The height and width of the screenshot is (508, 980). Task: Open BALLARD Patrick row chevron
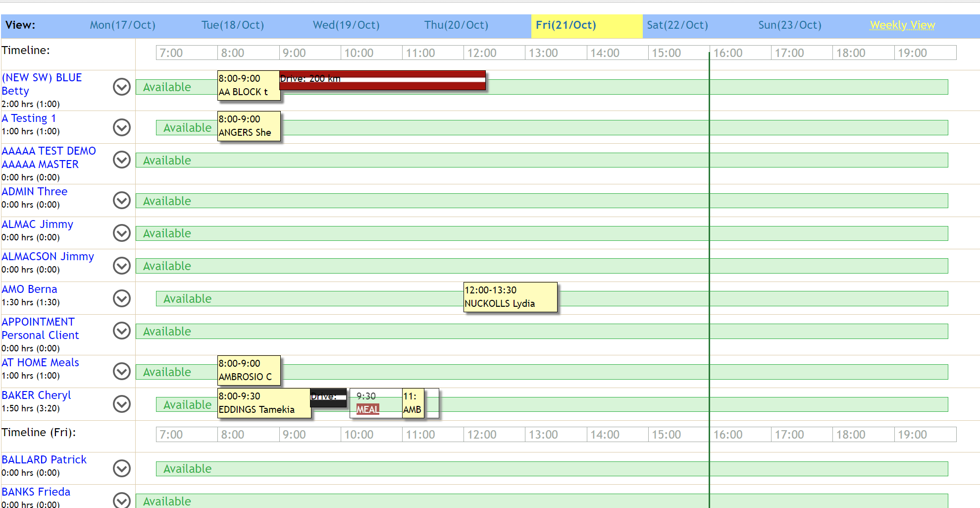[x=121, y=468]
